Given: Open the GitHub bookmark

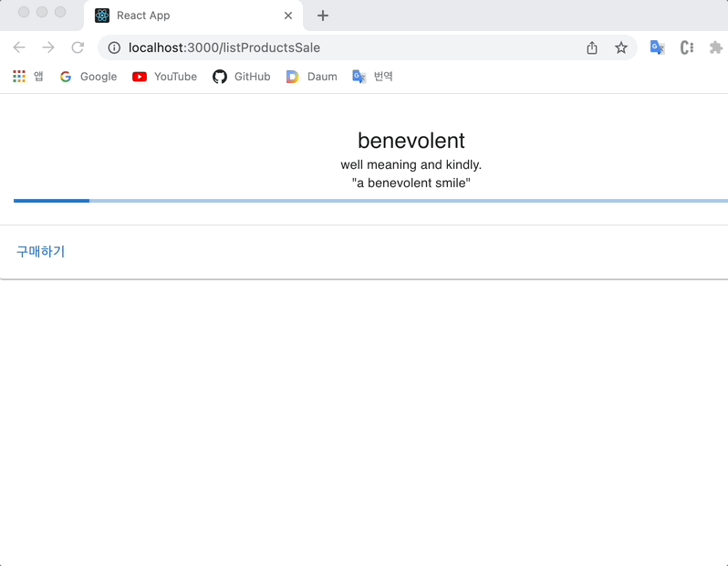Looking at the screenshot, I should [x=242, y=76].
